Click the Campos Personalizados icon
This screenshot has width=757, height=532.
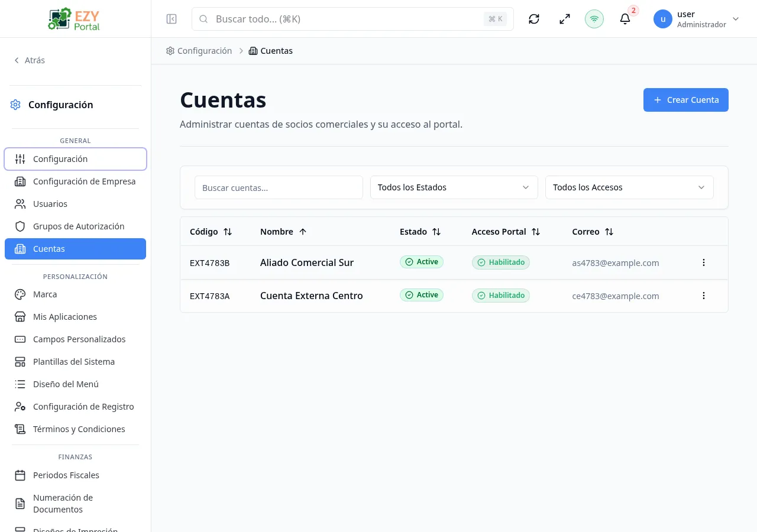point(20,339)
